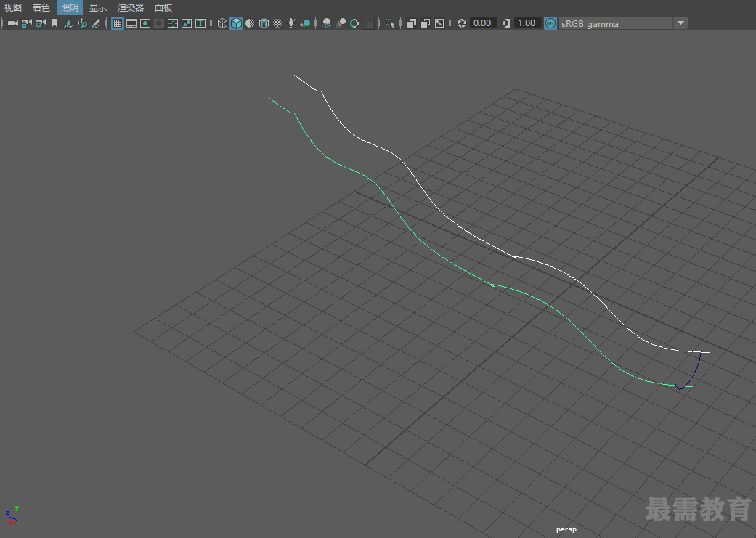Open the 面板 (Panels) menu

click(163, 8)
